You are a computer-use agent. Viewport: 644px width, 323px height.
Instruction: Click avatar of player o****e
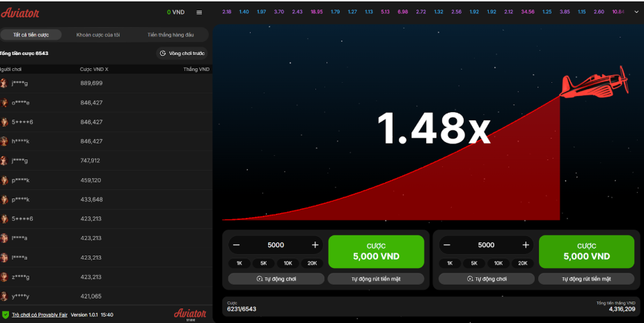coord(4,102)
